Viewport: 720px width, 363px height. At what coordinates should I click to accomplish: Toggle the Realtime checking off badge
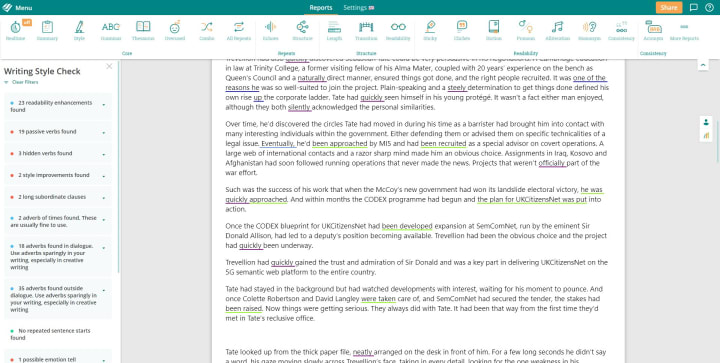(27, 22)
